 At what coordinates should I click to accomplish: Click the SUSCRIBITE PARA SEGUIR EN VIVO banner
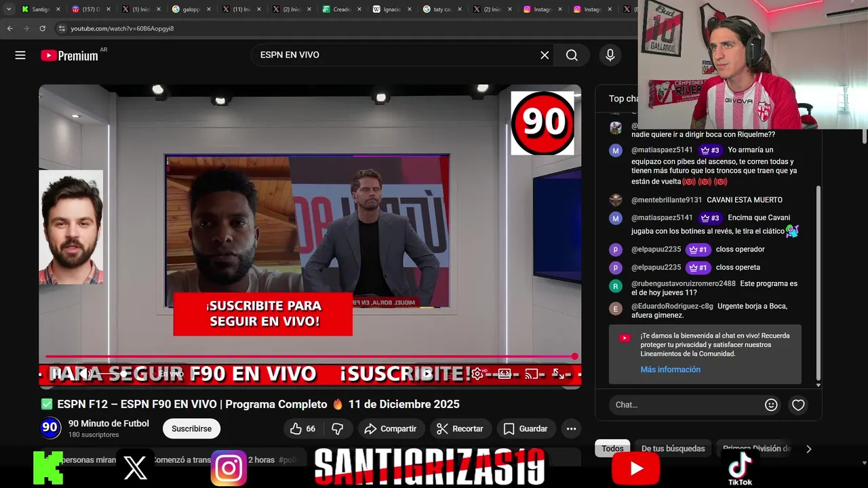(x=263, y=314)
